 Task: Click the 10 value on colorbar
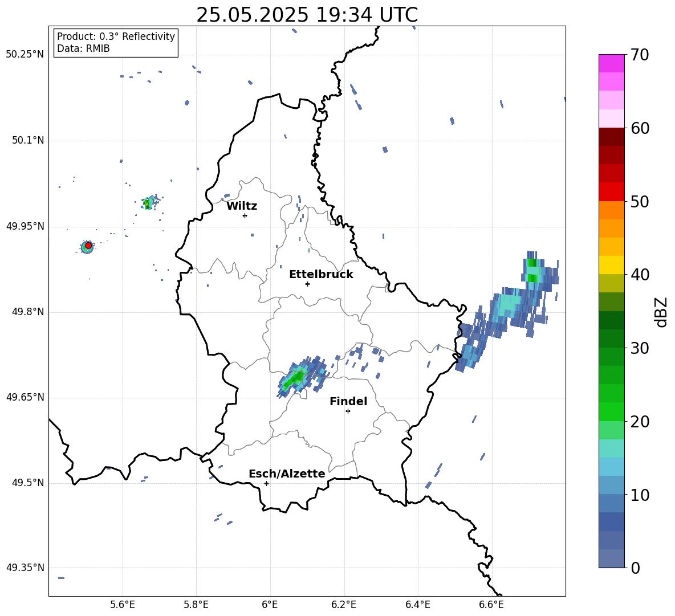click(640, 495)
